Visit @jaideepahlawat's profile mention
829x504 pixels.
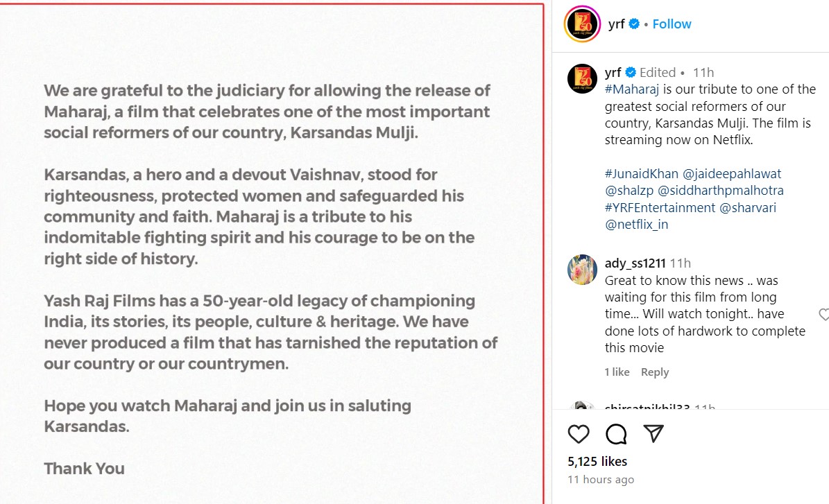(x=722, y=173)
